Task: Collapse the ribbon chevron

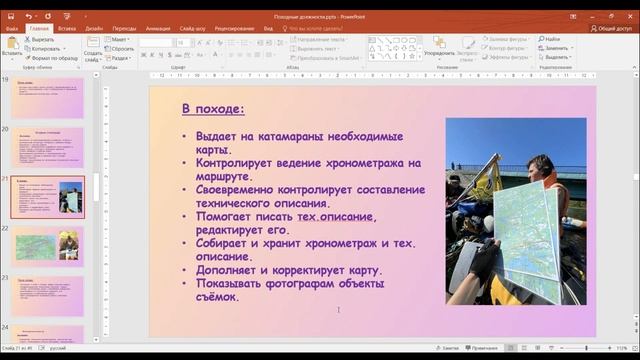Action: coord(634,67)
